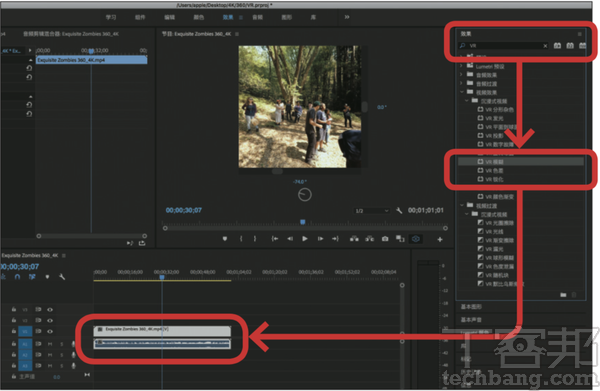Add a marker in the timeline toolbar
The image size is (600, 391).
coord(47,277)
